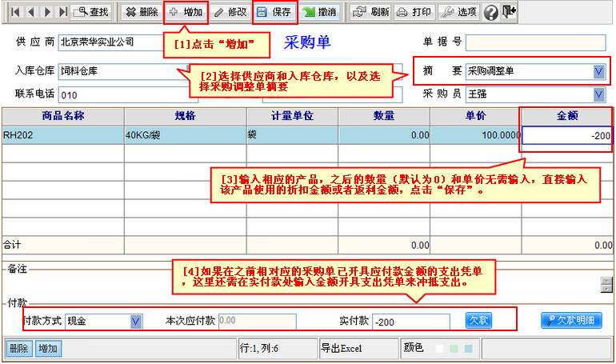Click the 实付款 input field

[x=410, y=321]
